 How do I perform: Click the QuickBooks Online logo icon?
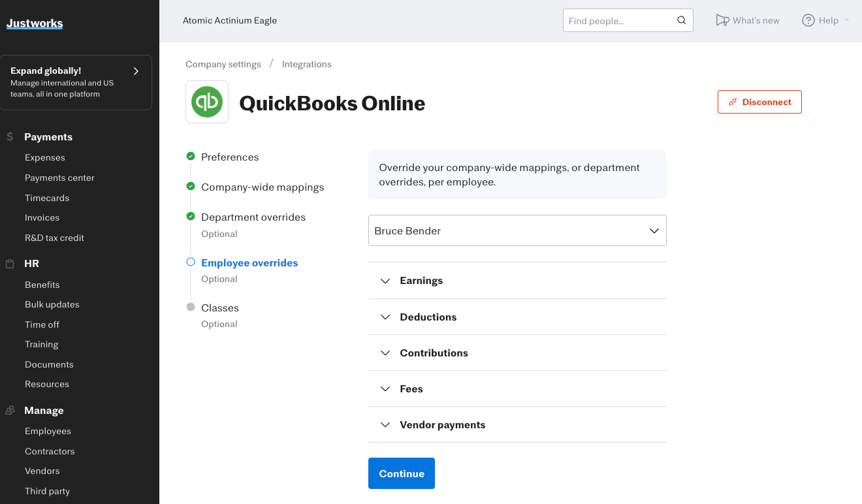coord(207,102)
